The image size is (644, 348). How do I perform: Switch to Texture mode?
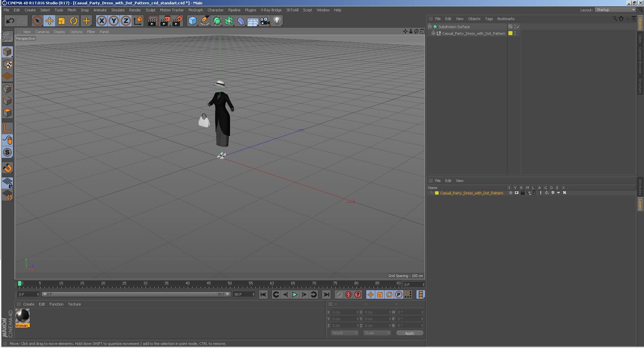(7, 64)
